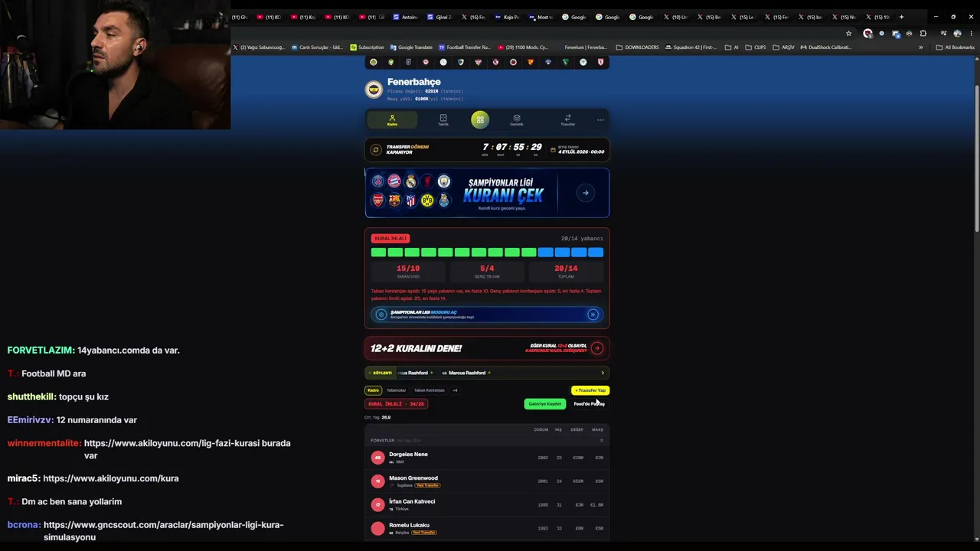Screen dimensions: 980x551
Task: Open the Football Transfer Ru... bookmark
Action: 464,47
